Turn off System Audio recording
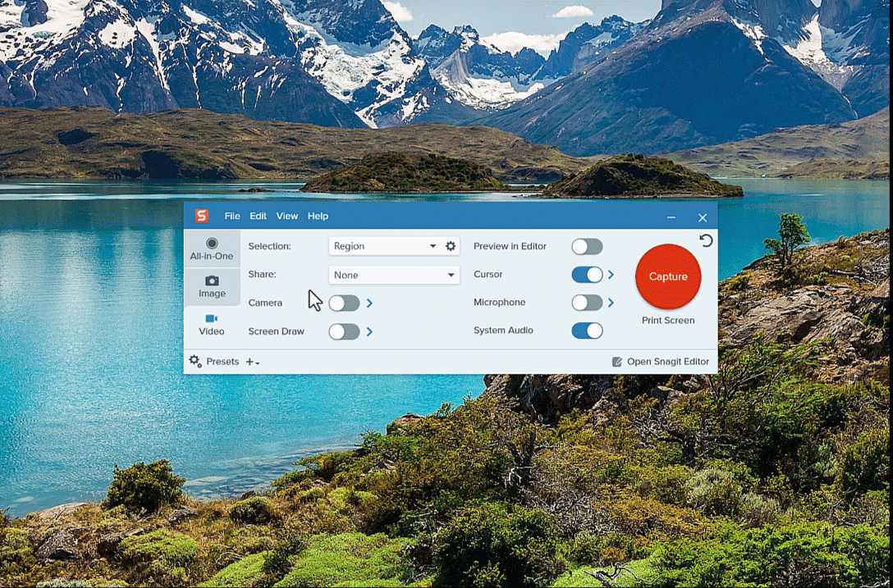 click(586, 330)
